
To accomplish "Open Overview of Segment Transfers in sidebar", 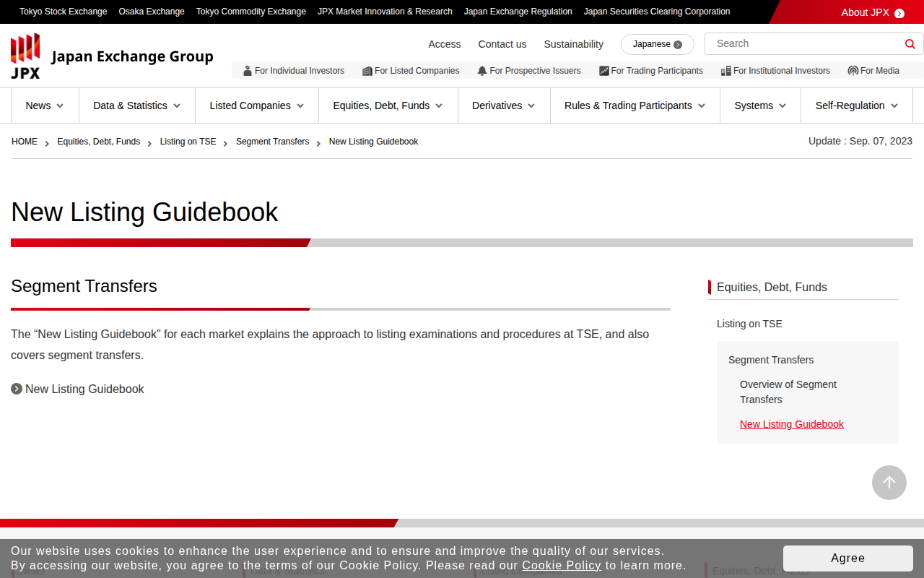I will [x=788, y=392].
